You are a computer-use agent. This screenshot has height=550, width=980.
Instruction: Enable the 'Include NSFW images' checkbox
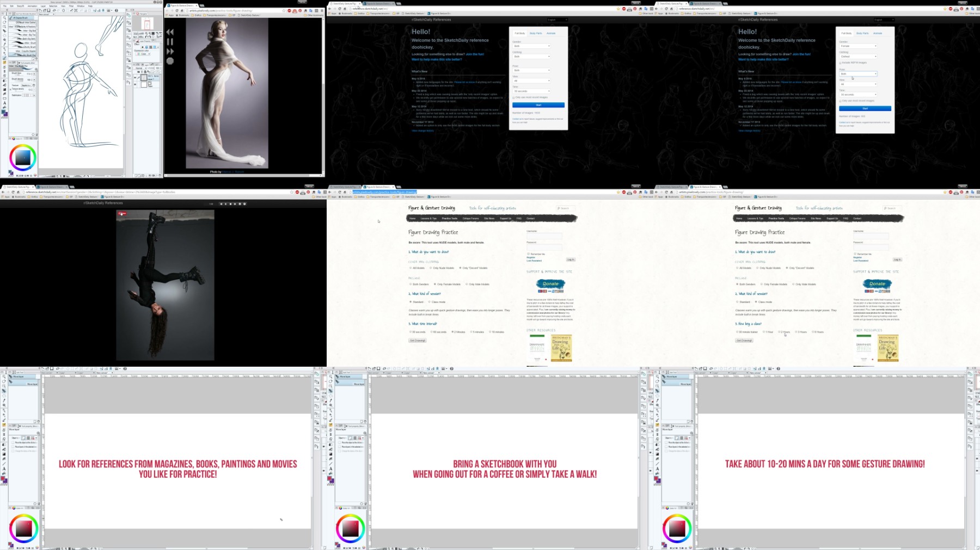[840, 63]
